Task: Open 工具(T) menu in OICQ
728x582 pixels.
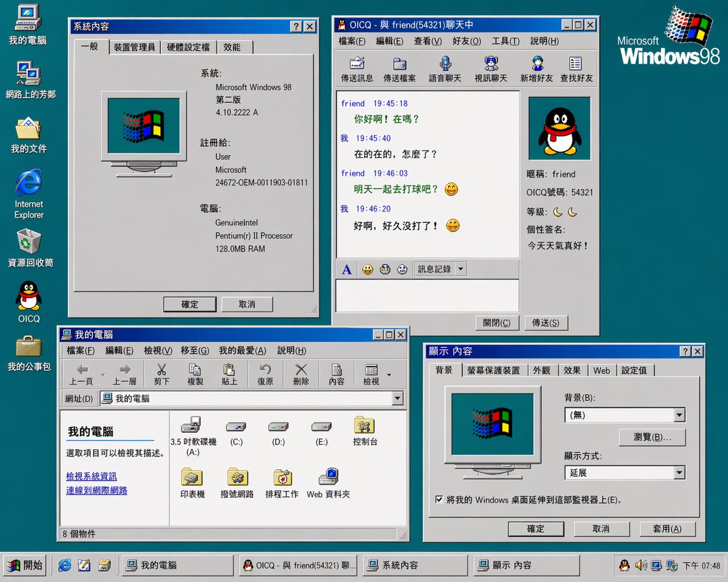Action: (x=505, y=41)
